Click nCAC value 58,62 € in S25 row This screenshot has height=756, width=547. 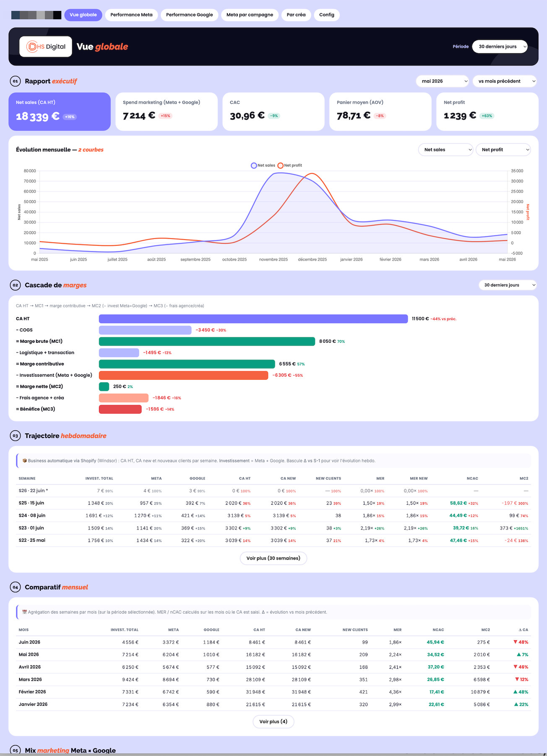click(x=458, y=503)
